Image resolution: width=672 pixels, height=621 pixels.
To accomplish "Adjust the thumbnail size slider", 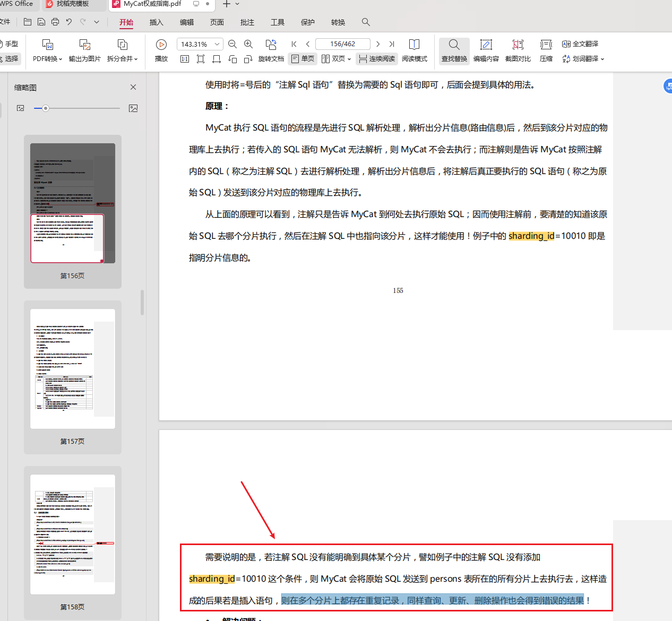I will pos(46,108).
